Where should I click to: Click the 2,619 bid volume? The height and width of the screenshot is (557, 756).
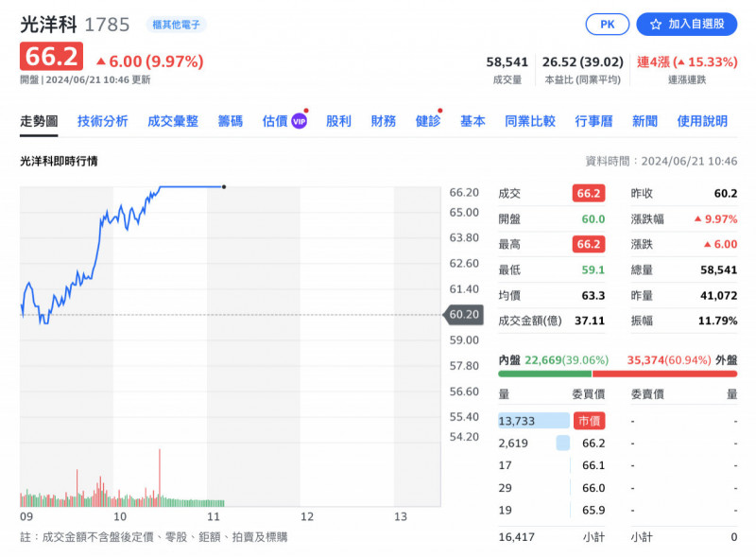click(513, 444)
